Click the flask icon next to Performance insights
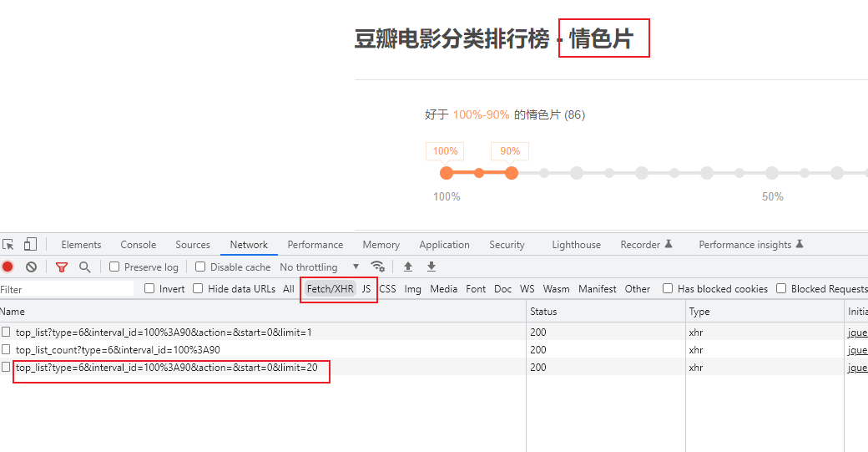Viewport: 868px width, 452px height. tap(800, 244)
